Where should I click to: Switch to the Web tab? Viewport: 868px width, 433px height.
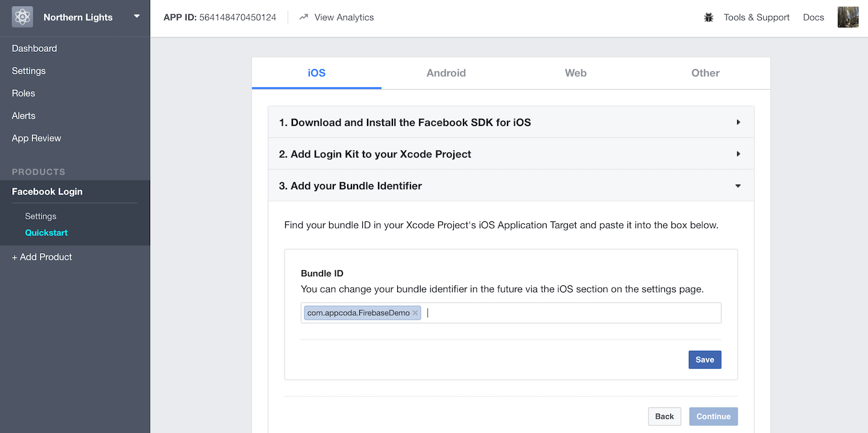[576, 73]
